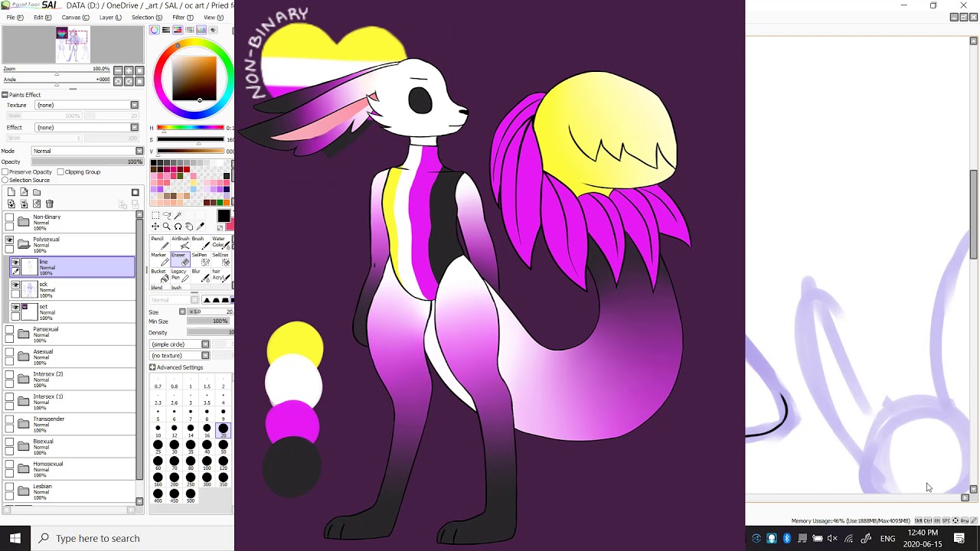Pick the Lasso selection tool
The image size is (980, 551).
point(166,215)
